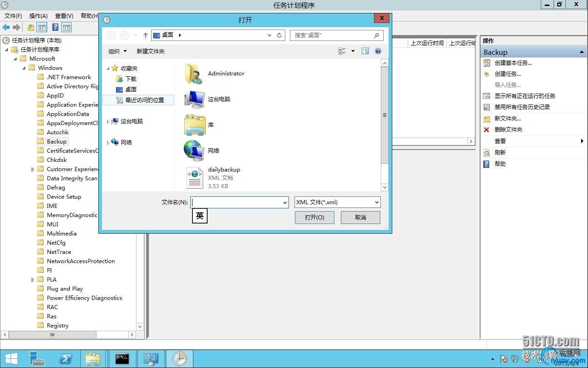Screen dimensions: 588x368
Task: Click the Windows Start button
Action: point(11,359)
